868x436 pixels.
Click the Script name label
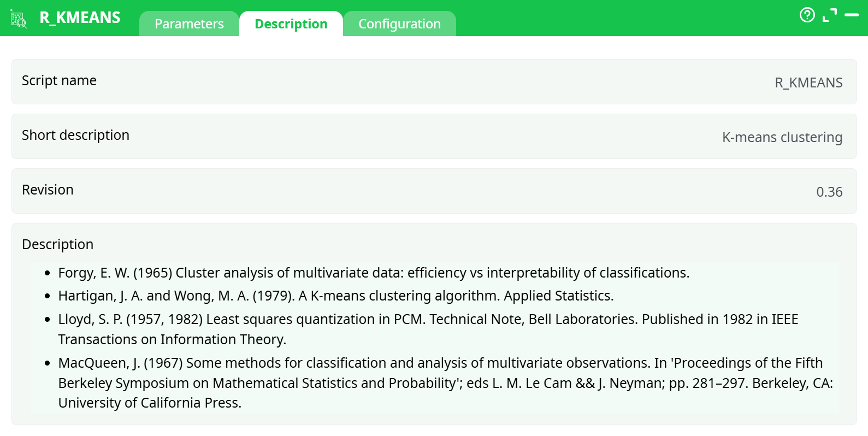click(59, 81)
